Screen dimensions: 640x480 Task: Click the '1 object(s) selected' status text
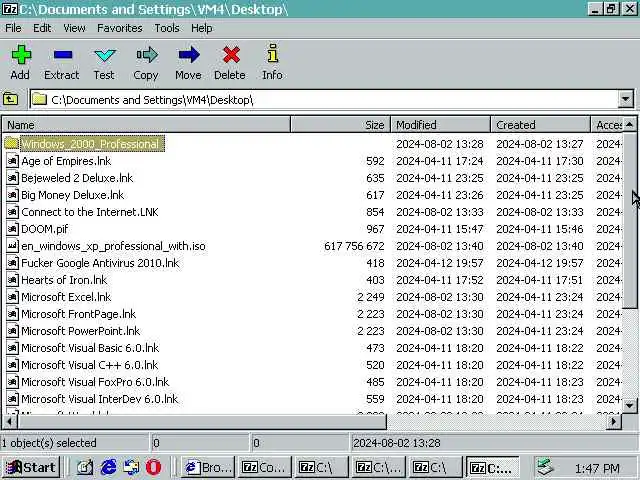pos(49,443)
